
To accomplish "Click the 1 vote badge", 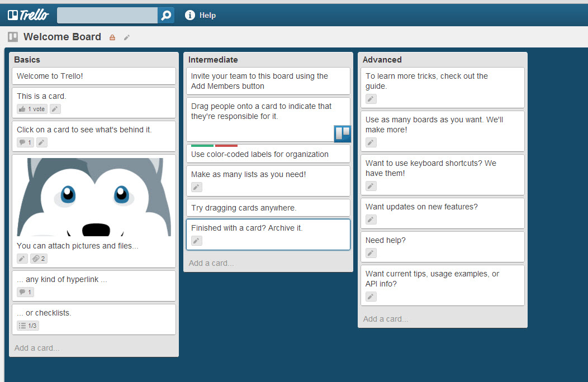I will pyautogui.click(x=32, y=109).
